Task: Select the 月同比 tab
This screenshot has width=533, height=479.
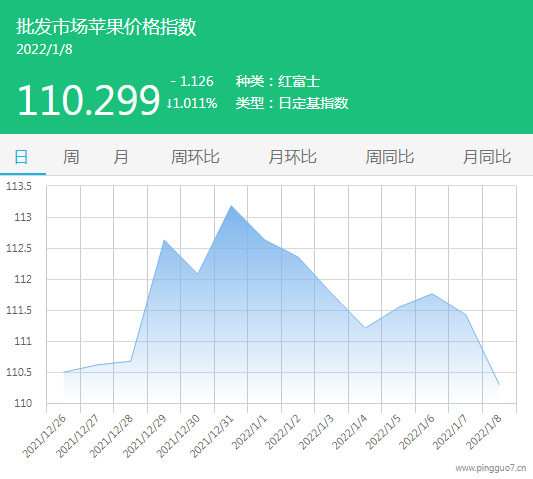Action: pos(487,157)
